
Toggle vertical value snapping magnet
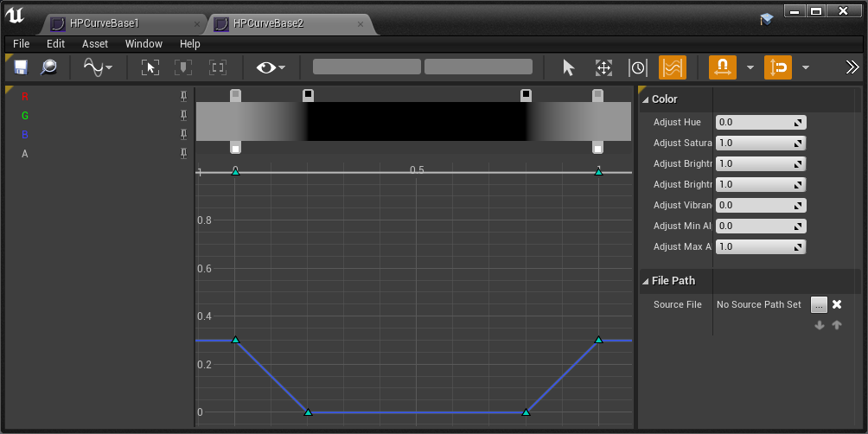click(x=778, y=67)
